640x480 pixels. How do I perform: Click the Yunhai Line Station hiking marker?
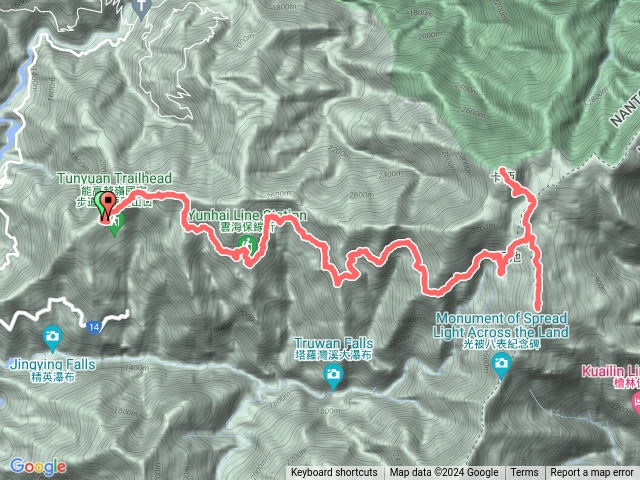click(x=247, y=246)
